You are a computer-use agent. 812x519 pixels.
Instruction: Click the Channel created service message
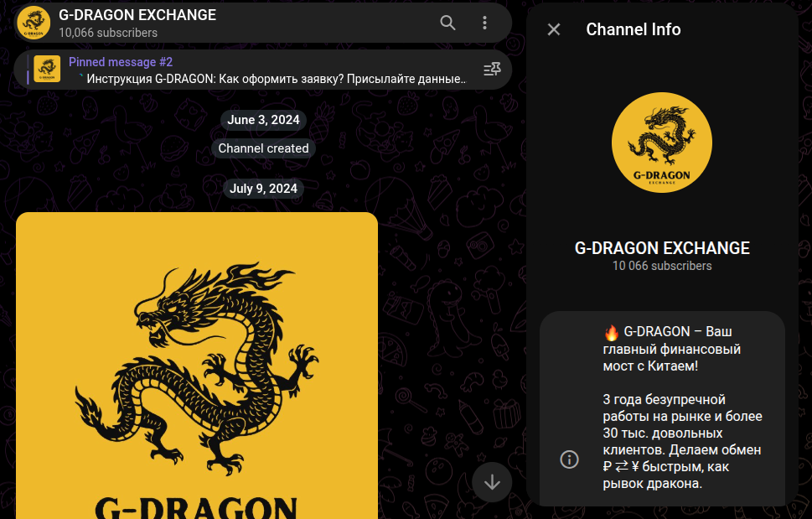point(263,148)
